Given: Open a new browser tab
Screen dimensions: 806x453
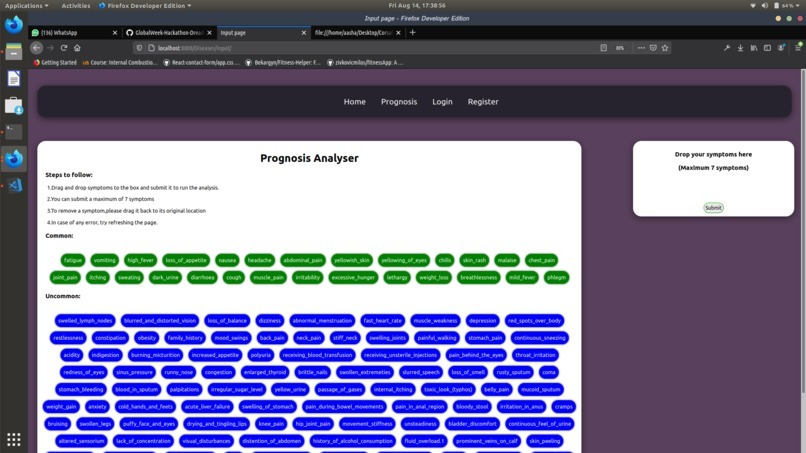Looking at the screenshot, I should tap(412, 32).
